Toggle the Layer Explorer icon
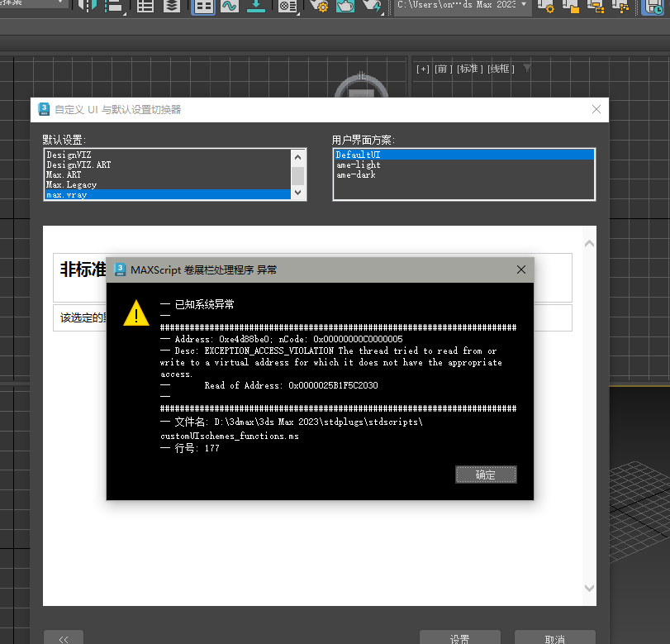This screenshot has width=670, height=644. point(172,6)
